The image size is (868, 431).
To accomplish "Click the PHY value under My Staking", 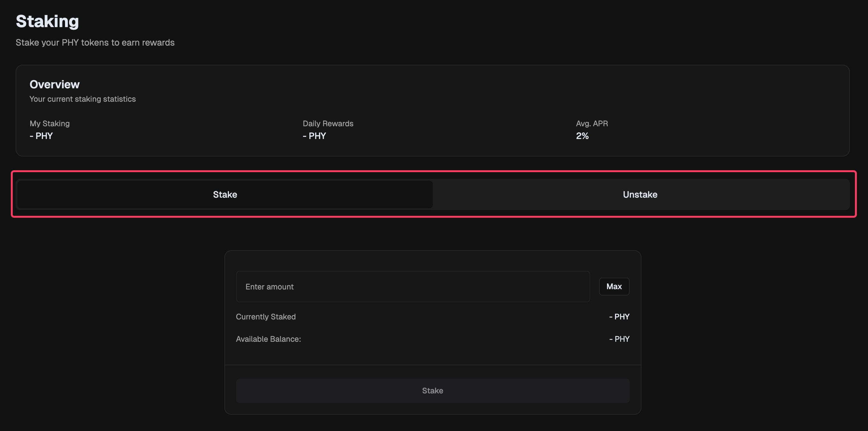I will (x=41, y=136).
